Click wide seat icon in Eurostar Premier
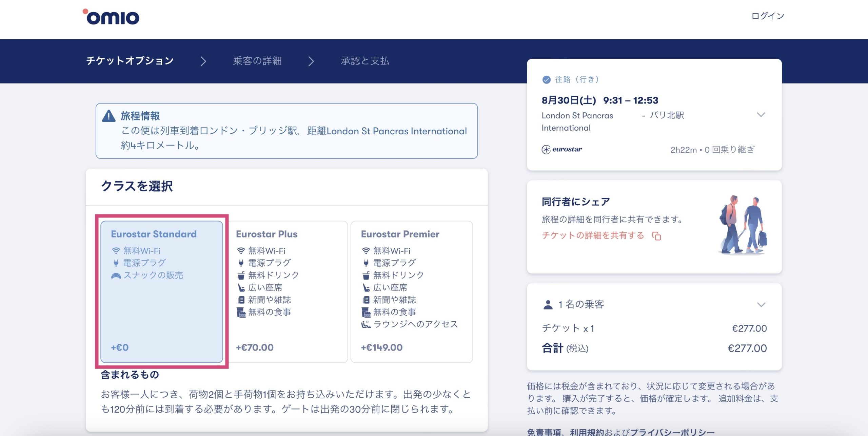The image size is (868, 436). (x=366, y=287)
